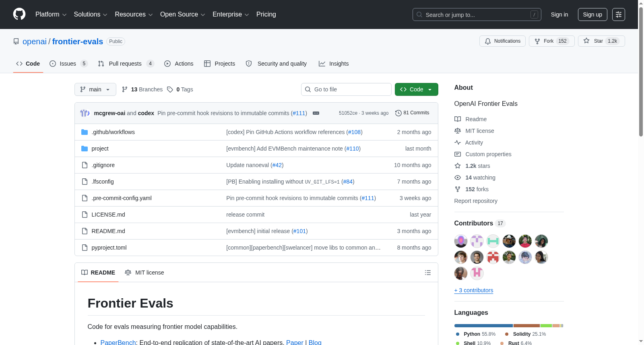This screenshot has height=345, width=644.
Task: Switch to Security and quality tab
Action: (276, 64)
